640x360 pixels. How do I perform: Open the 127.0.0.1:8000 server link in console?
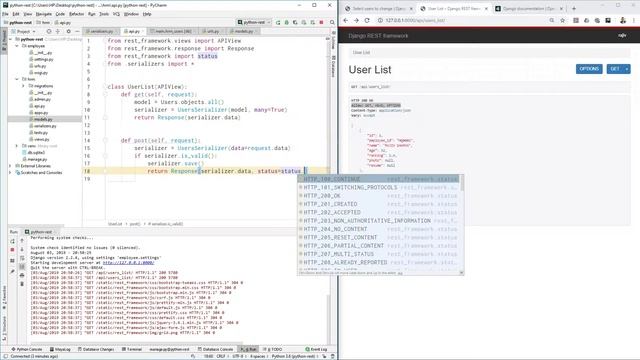[x=129, y=263]
